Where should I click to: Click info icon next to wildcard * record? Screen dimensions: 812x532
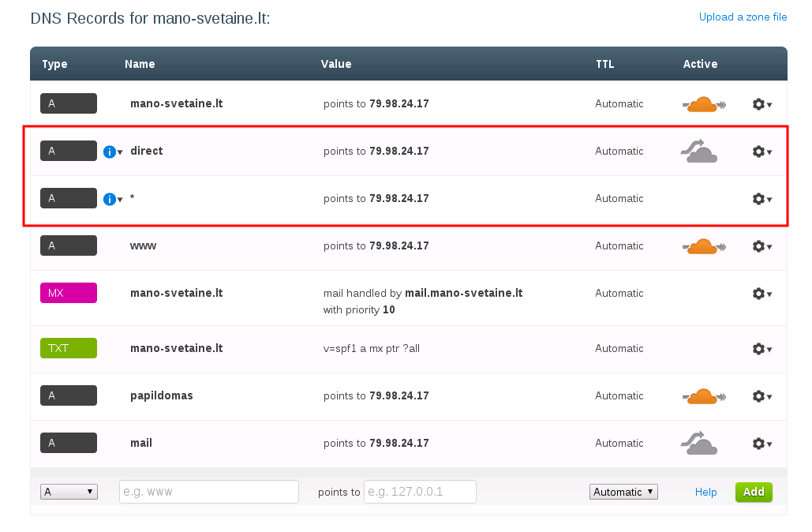pyautogui.click(x=110, y=199)
